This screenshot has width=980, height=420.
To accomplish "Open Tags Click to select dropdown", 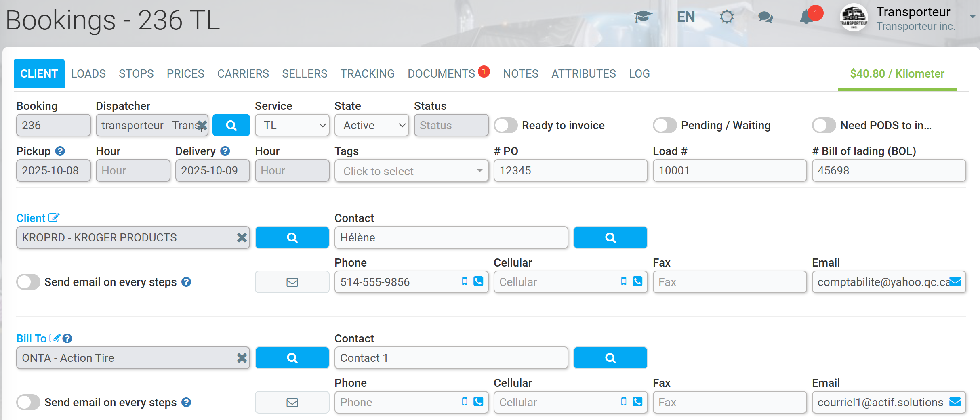I will [x=411, y=171].
